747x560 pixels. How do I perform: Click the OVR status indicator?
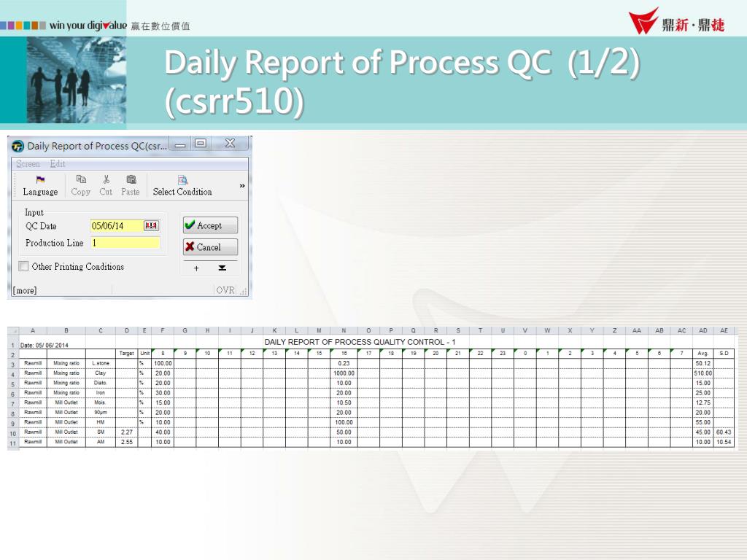click(x=225, y=290)
